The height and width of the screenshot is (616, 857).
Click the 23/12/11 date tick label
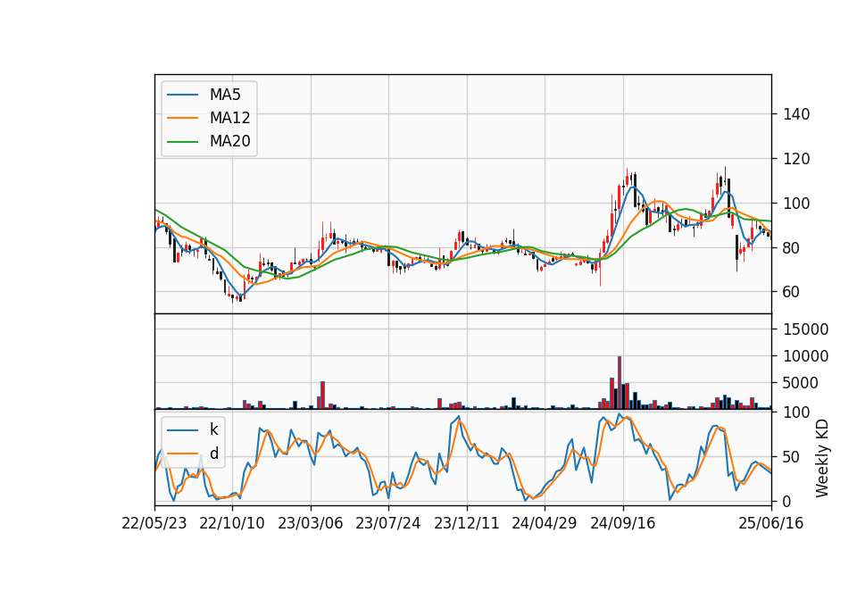click(x=467, y=523)
